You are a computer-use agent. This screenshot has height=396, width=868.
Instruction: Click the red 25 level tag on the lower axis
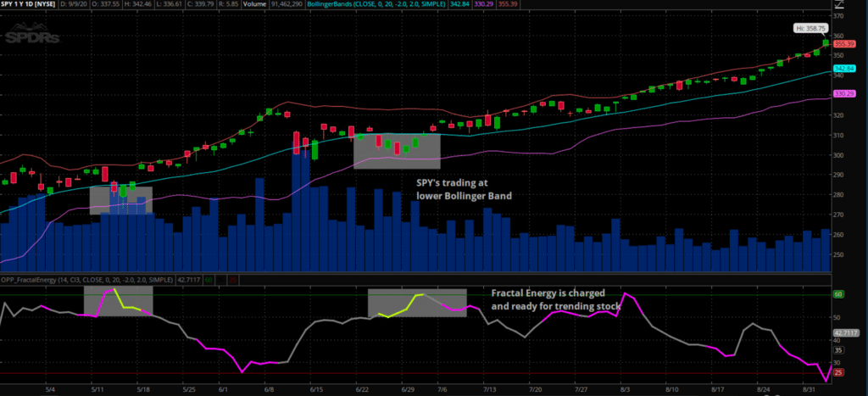click(x=838, y=373)
